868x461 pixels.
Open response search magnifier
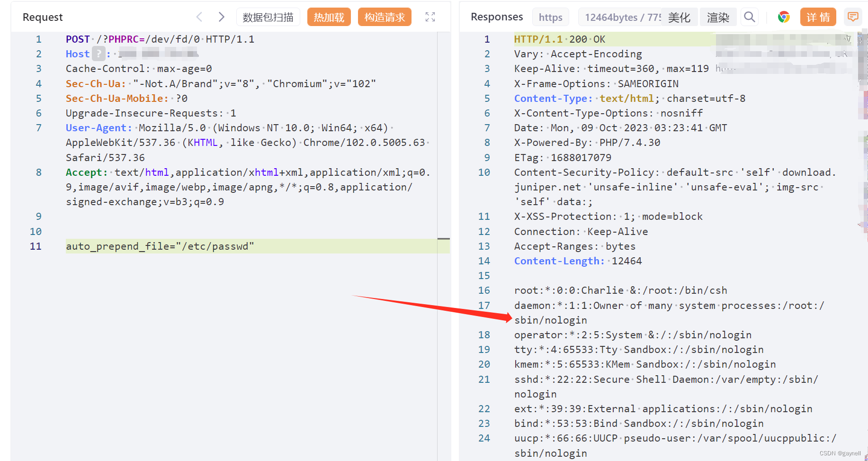coord(749,17)
